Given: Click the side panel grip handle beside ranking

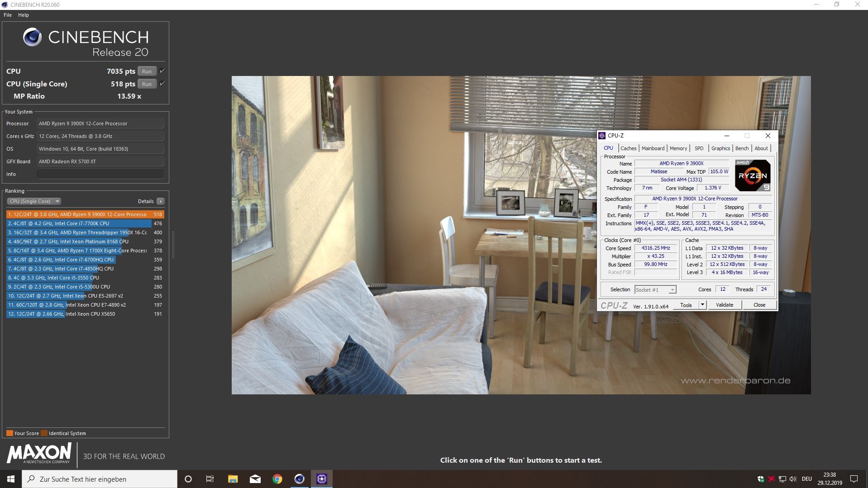Looking at the screenshot, I should pos(173,244).
